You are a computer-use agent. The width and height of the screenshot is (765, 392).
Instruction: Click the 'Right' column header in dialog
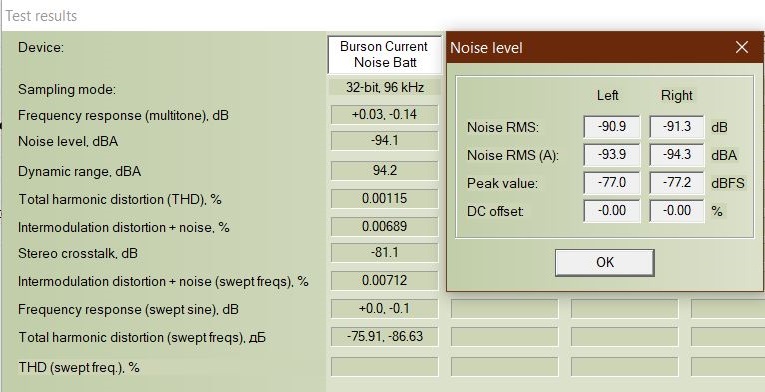pos(677,95)
